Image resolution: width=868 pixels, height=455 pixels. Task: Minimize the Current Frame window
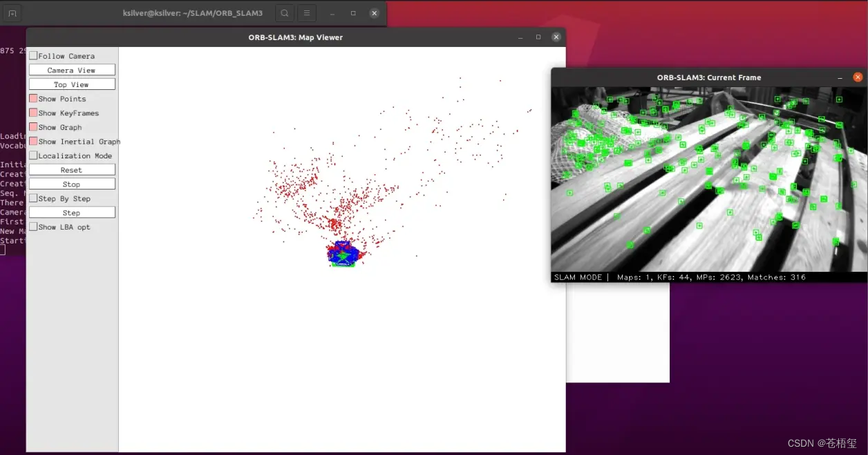point(840,77)
